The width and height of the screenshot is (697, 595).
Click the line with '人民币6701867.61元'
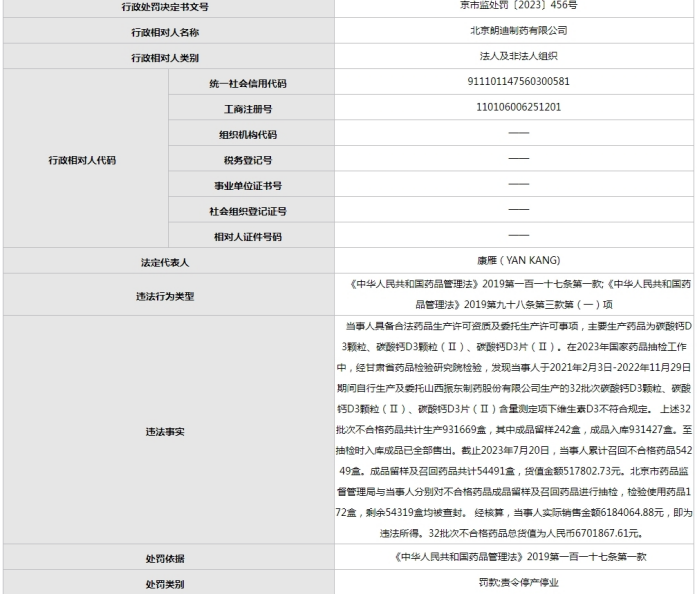coord(512,533)
